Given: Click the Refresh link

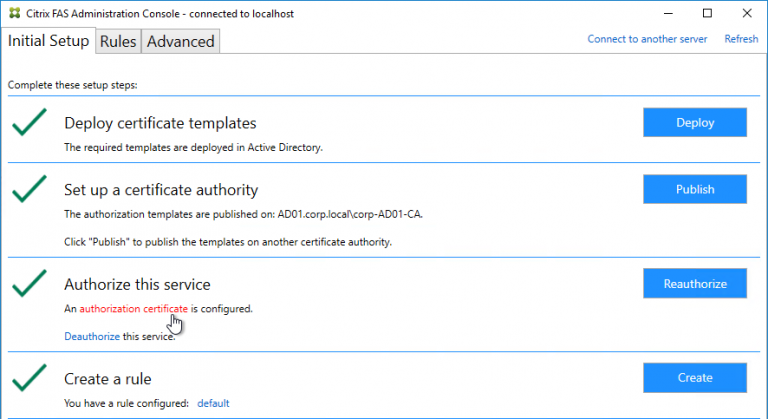Looking at the screenshot, I should pos(741,39).
